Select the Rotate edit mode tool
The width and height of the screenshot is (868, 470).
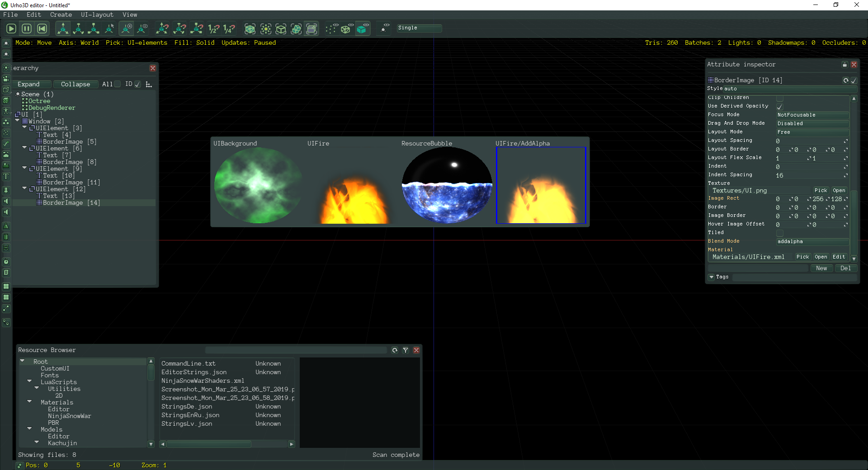click(78, 28)
